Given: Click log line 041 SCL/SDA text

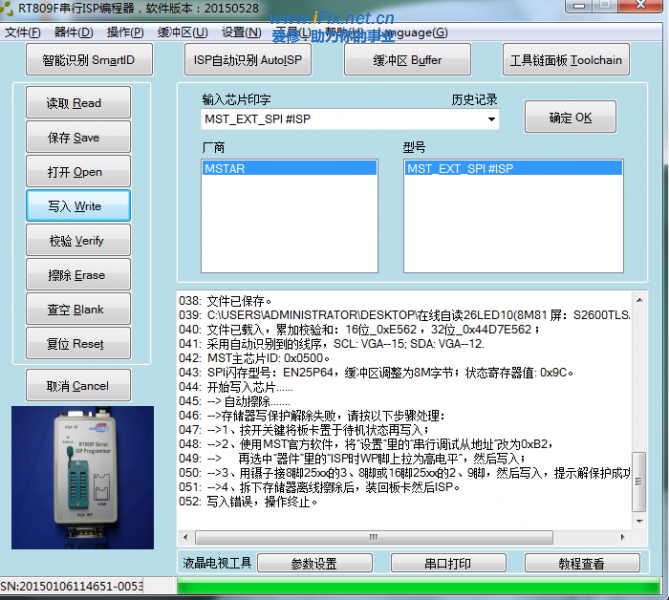Looking at the screenshot, I should [332, 344].
